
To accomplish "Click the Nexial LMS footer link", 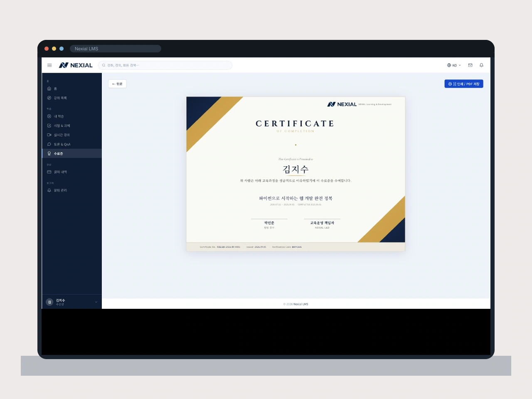I will click(301, 304).
